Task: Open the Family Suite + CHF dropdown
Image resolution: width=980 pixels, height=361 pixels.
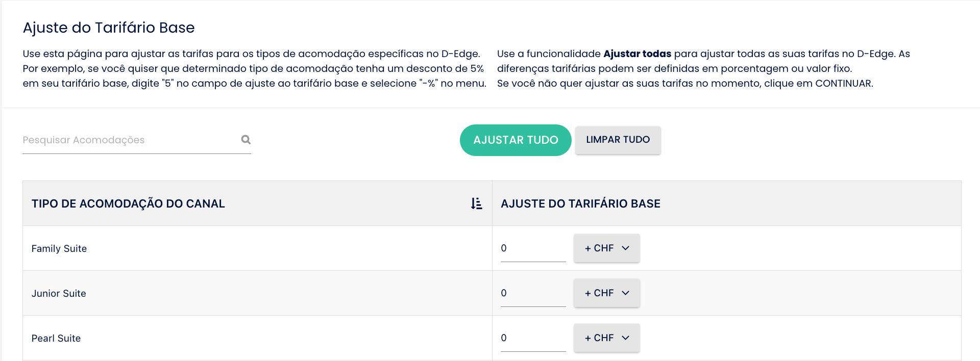Action: [606, 248]
